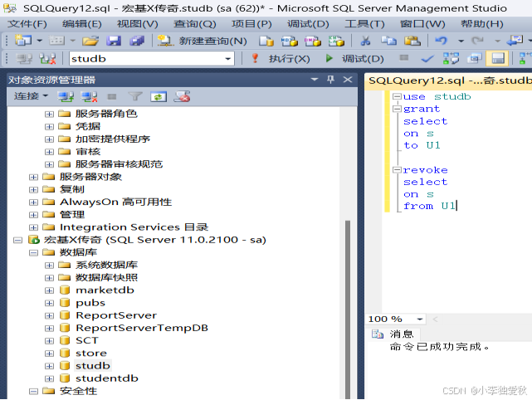Expand the marketdb database
Screen dimensions: 532x400
[x=49, y=290]
